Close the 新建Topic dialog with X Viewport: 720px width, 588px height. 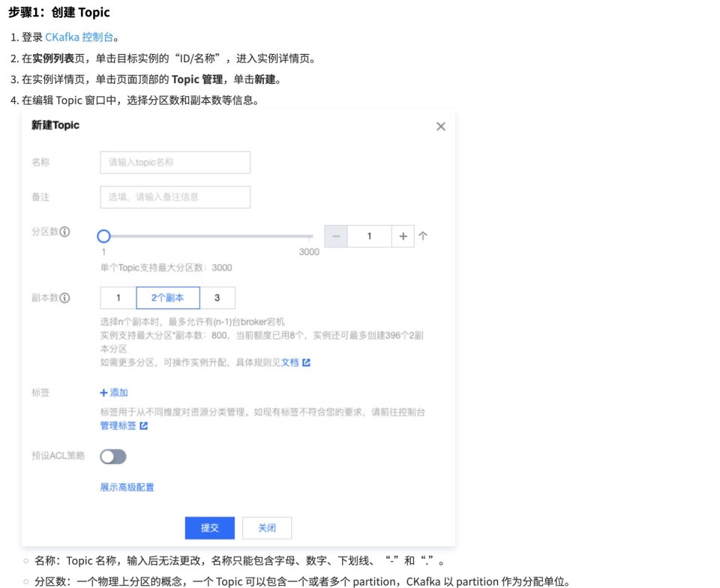coord(441,127)
